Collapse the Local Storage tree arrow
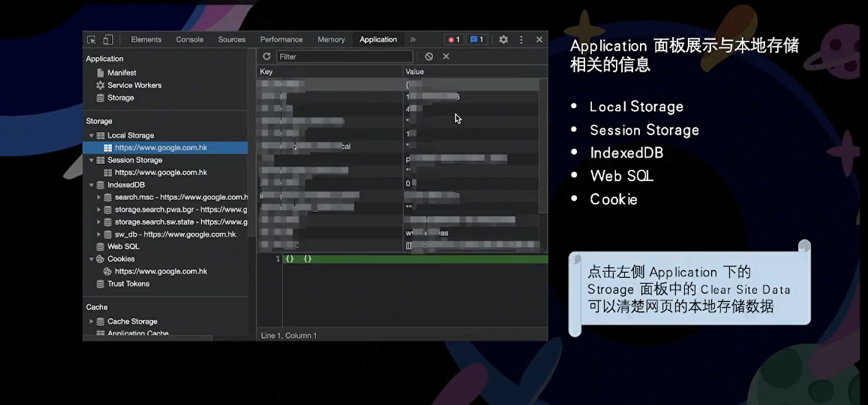The width and height of the screenshot is (868, 405). coord(91,136)
